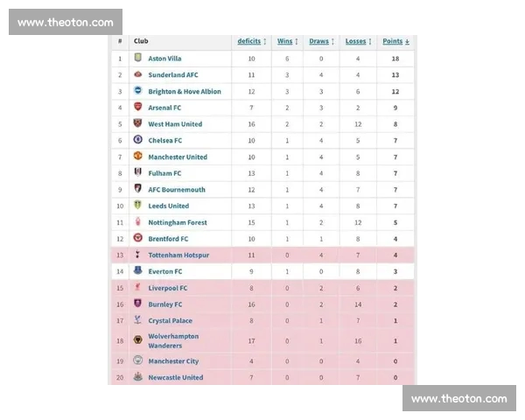Click the Aston Villa club crest
Image resolution: width=525 pixels, height=420 pixels.
tap(137, 58)
